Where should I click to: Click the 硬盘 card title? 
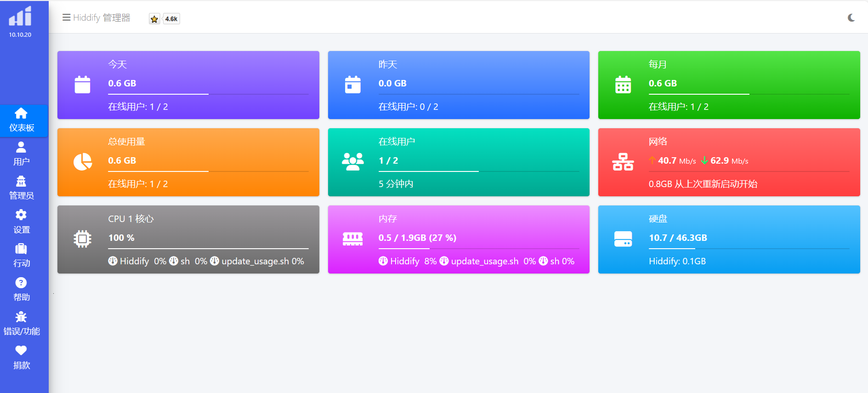point(658,219)
